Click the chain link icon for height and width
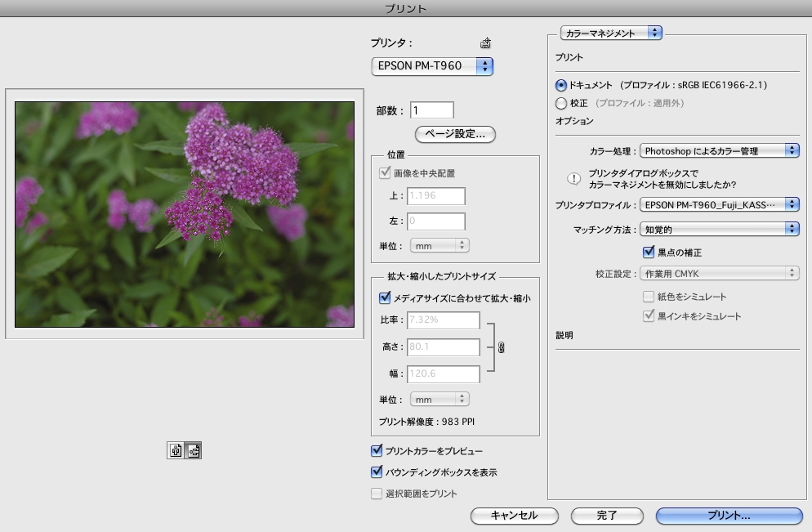This screenshot has width=812, height=532. [501, 347]
